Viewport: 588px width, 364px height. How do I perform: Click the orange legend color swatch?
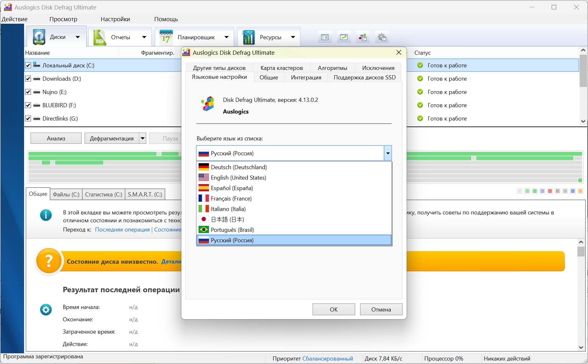point(580,191)
